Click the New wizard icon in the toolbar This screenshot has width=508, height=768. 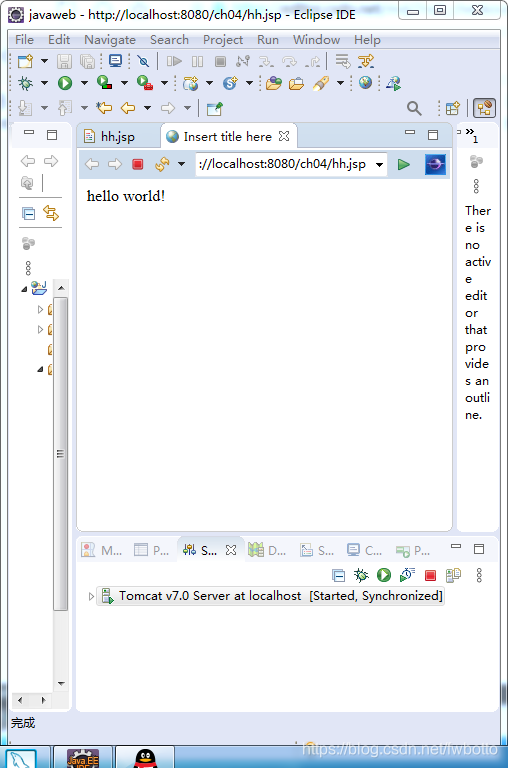(x=25, y=61)
